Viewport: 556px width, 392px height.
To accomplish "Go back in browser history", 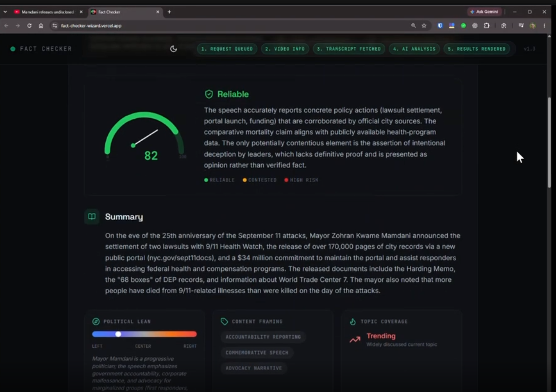I will (x=6, y=25).
